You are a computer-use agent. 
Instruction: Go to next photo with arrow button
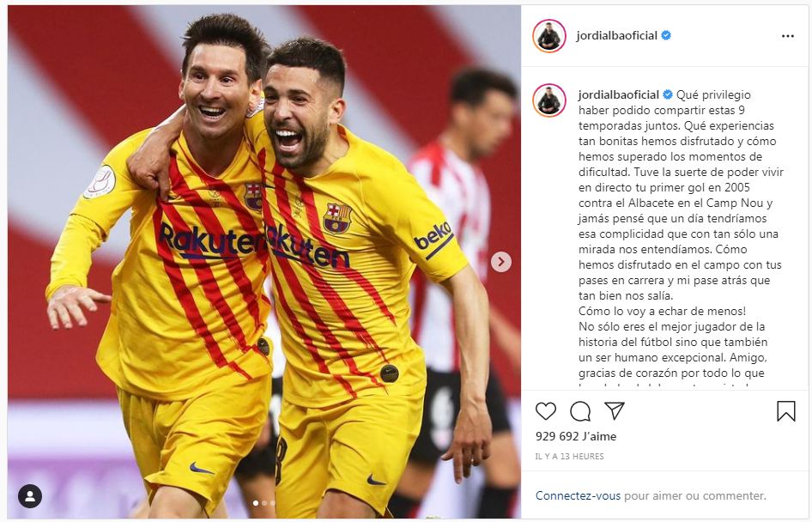(x=500, y=262)
